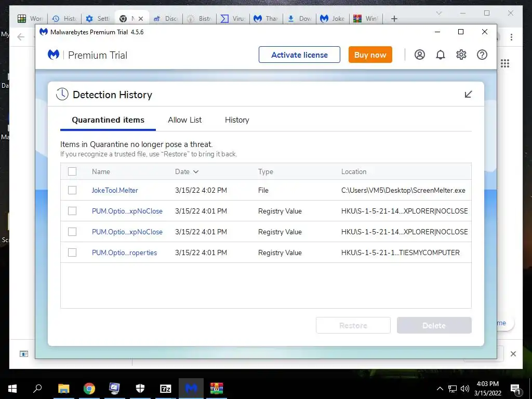
Task: Switch to the Downloads Chrome tab
Action: pos(299,19)
